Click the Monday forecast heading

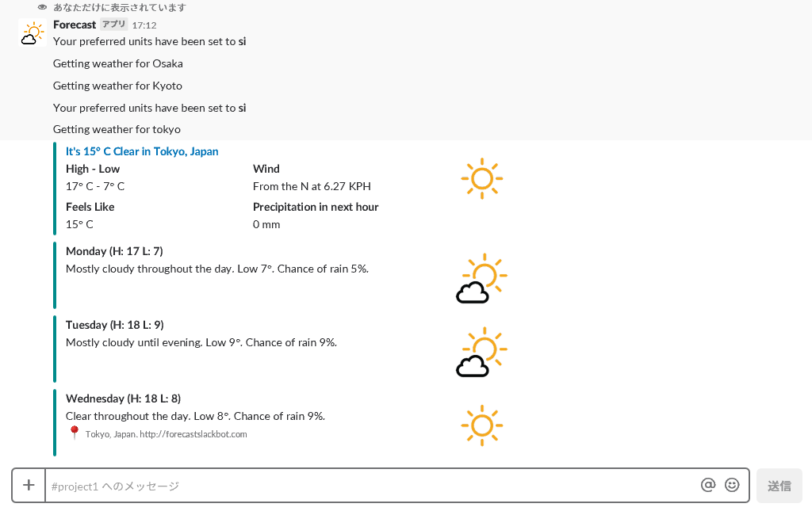pyautogui.click(x=114, y=251)
